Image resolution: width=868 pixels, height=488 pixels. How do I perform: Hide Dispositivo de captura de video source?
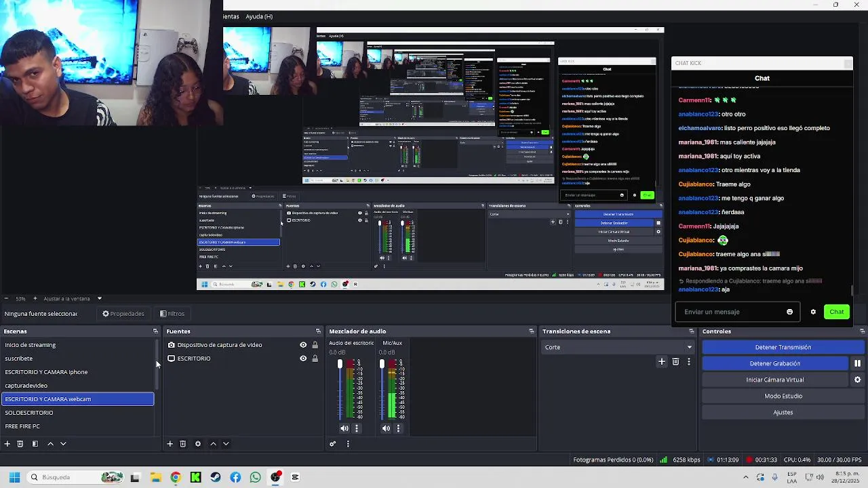[x=303, y=345]
